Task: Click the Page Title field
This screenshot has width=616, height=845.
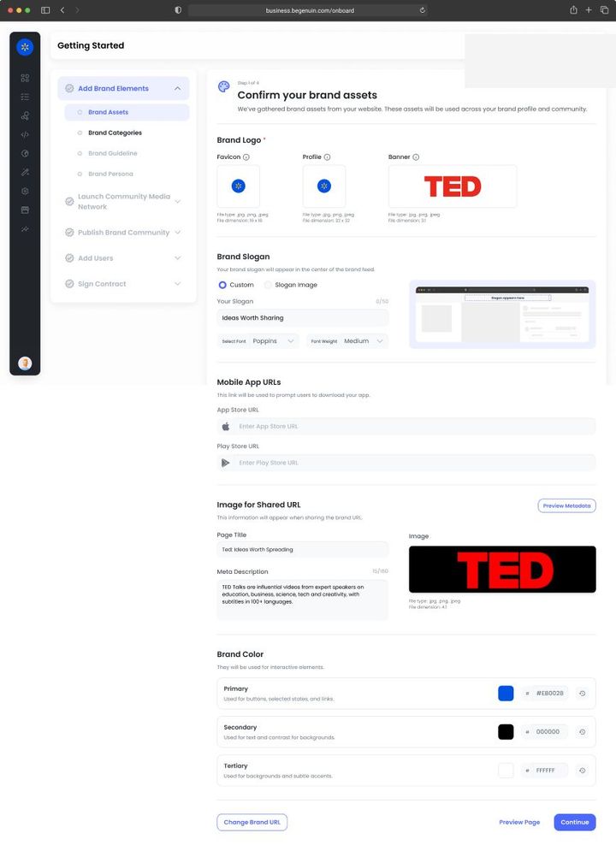Action: (302, 550)
